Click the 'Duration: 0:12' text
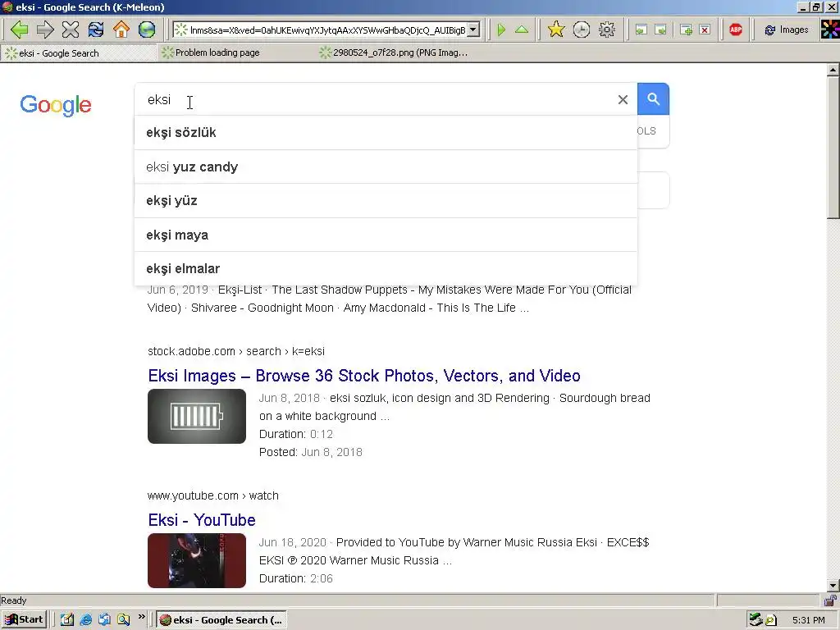This screenshot has height=630, width=840. click(x=296, y=435)
